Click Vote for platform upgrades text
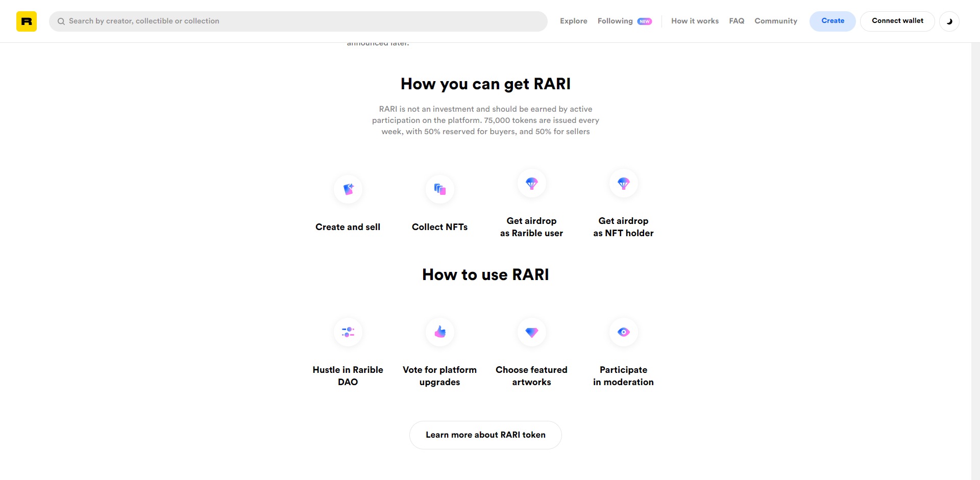This screenshot has width=980, height=480. click(439, 376)
